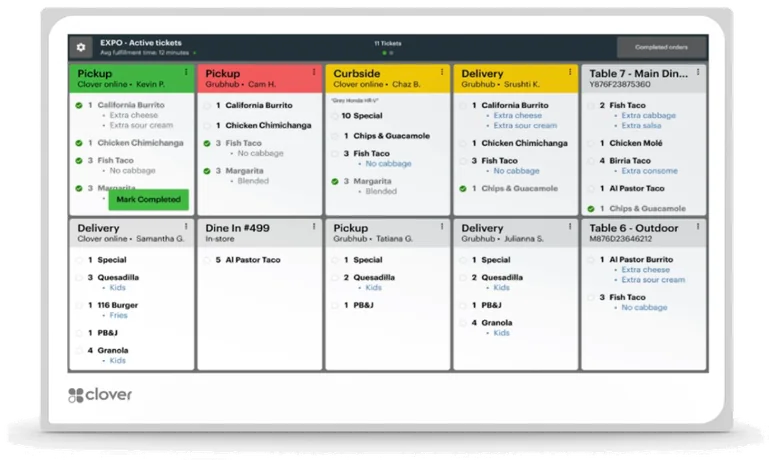Check PB&J on Tatiana G. ticket

coord(335,306)
